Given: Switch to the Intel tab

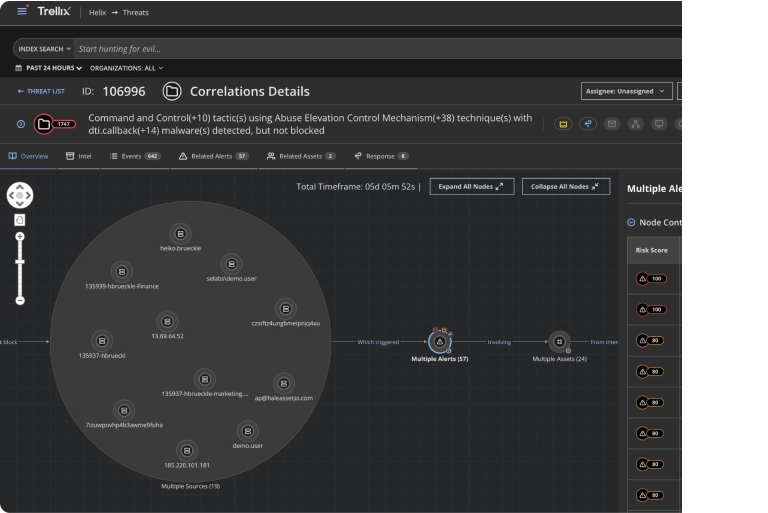Looking at the screenshot, I should click(78, 156).
